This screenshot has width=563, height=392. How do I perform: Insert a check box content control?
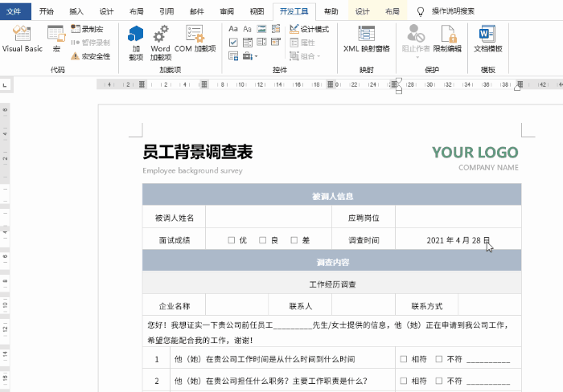click(x=233, y=43)
